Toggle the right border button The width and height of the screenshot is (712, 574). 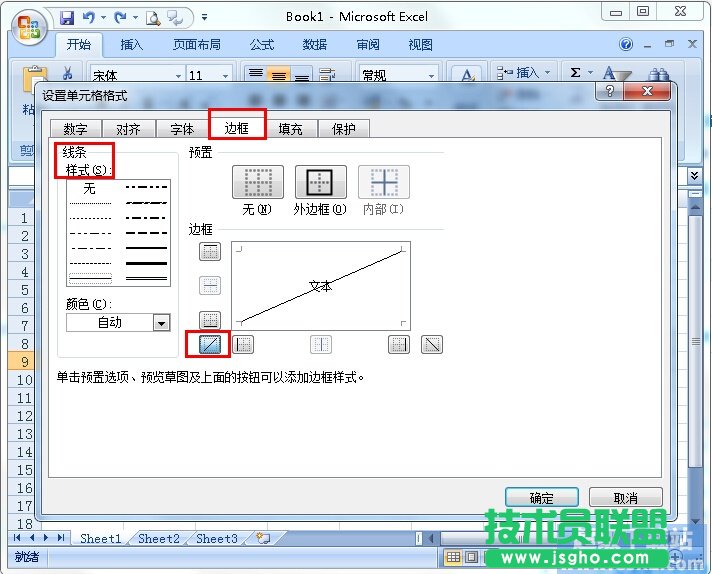point(399,345)
